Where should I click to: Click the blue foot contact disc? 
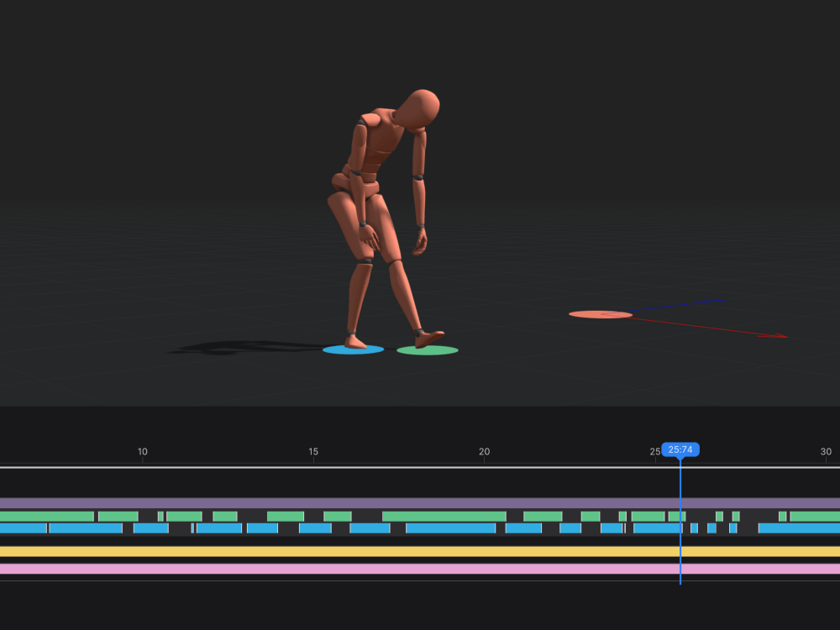[353, 349]
